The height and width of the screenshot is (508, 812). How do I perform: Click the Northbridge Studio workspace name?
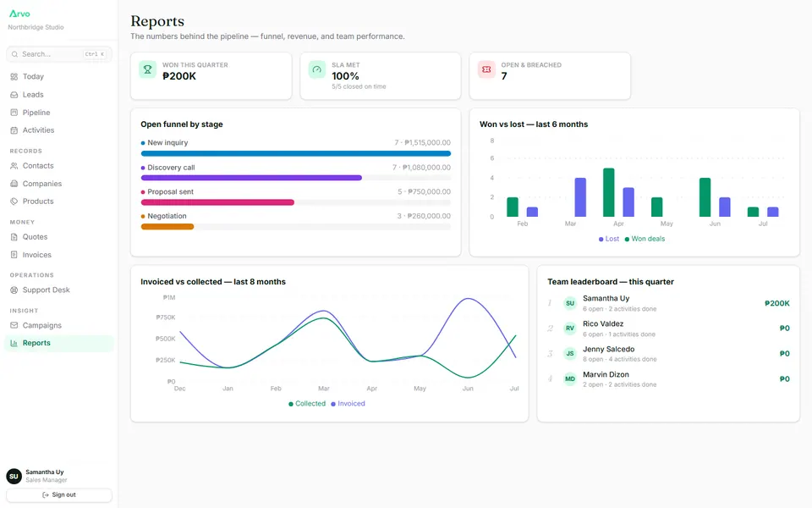click(36, 27)
